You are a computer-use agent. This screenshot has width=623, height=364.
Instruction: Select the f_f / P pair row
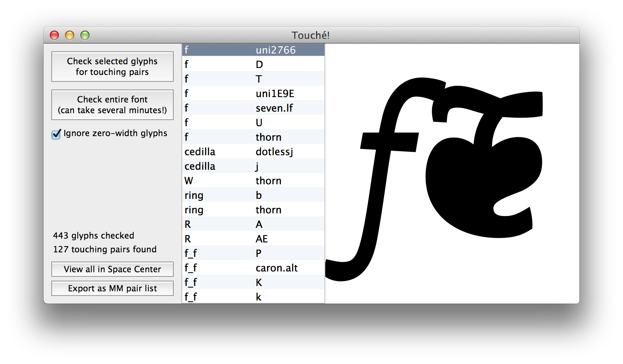tap(253, 253)
